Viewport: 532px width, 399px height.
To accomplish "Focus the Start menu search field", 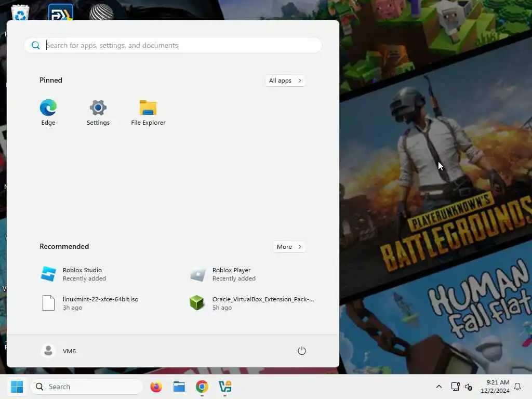I will coord(173,45).
